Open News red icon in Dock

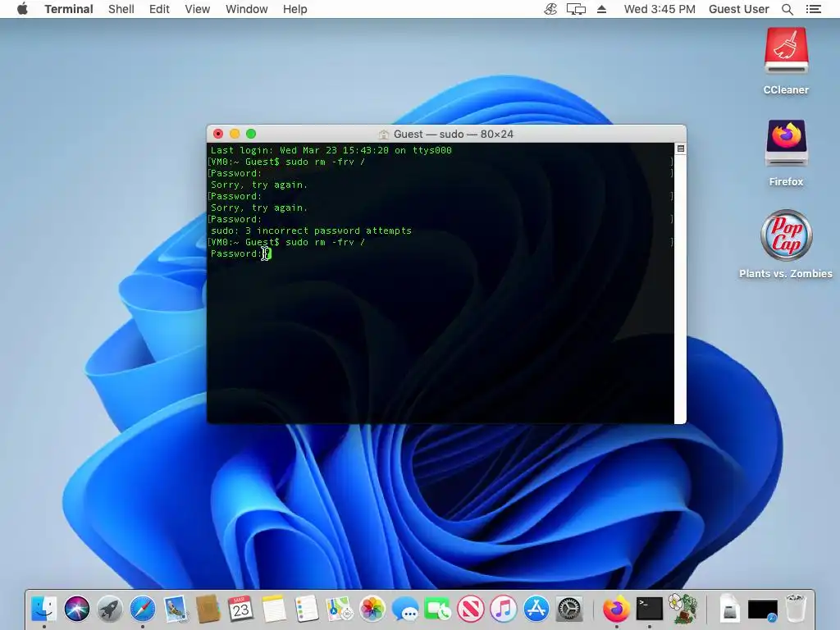[470, 609]
